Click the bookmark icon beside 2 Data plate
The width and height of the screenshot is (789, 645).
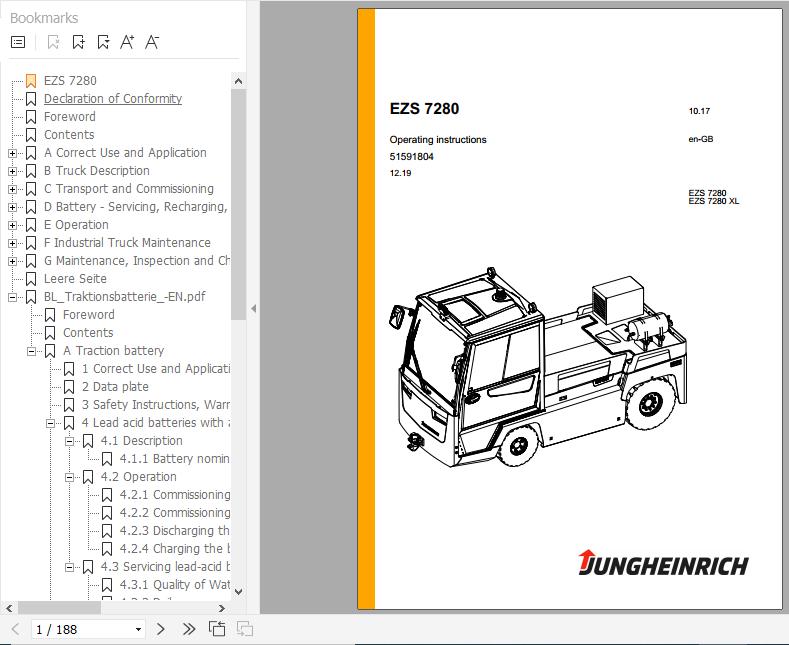pos(69,387)
